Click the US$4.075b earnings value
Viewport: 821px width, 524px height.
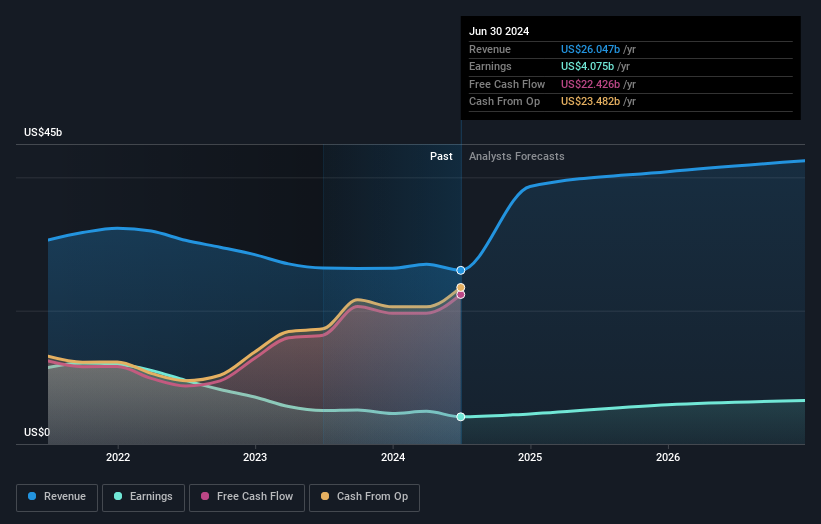pos(587,66)
